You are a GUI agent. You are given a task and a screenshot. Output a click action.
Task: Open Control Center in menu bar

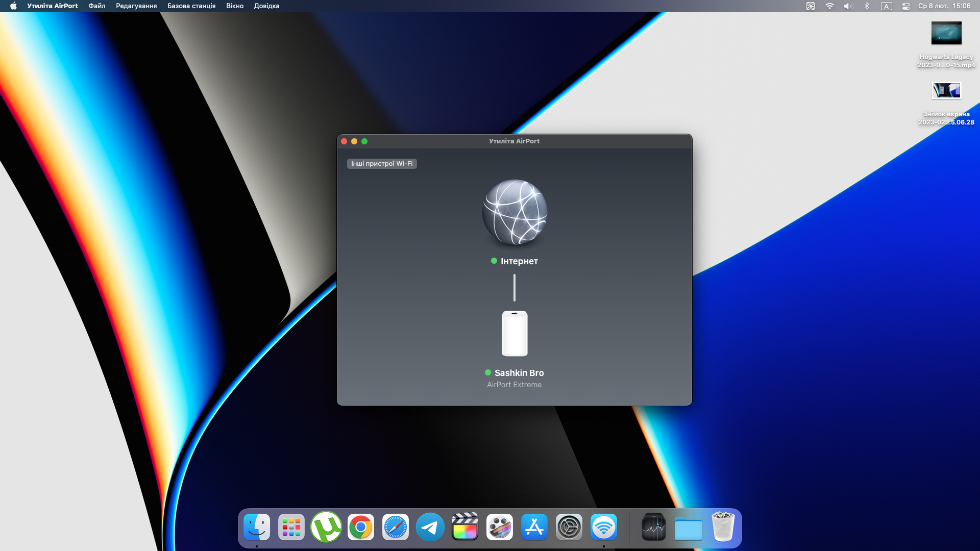[906, 6]
